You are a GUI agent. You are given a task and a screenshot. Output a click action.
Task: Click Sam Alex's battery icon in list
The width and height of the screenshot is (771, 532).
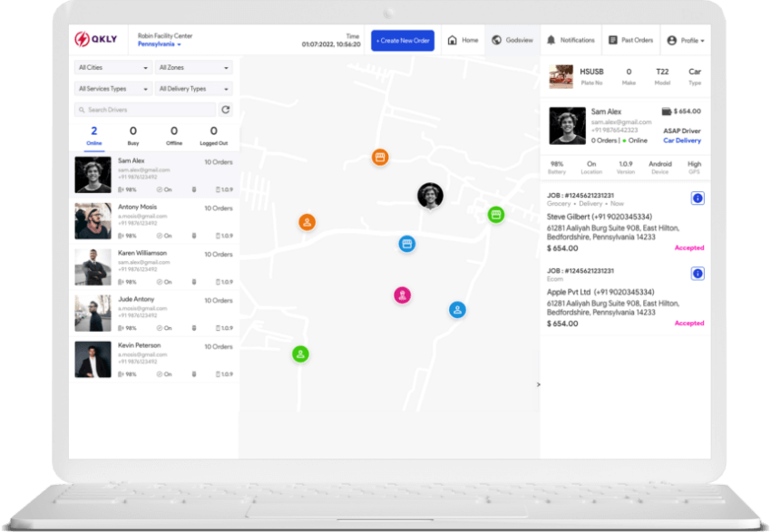click(x=121, y=189)
